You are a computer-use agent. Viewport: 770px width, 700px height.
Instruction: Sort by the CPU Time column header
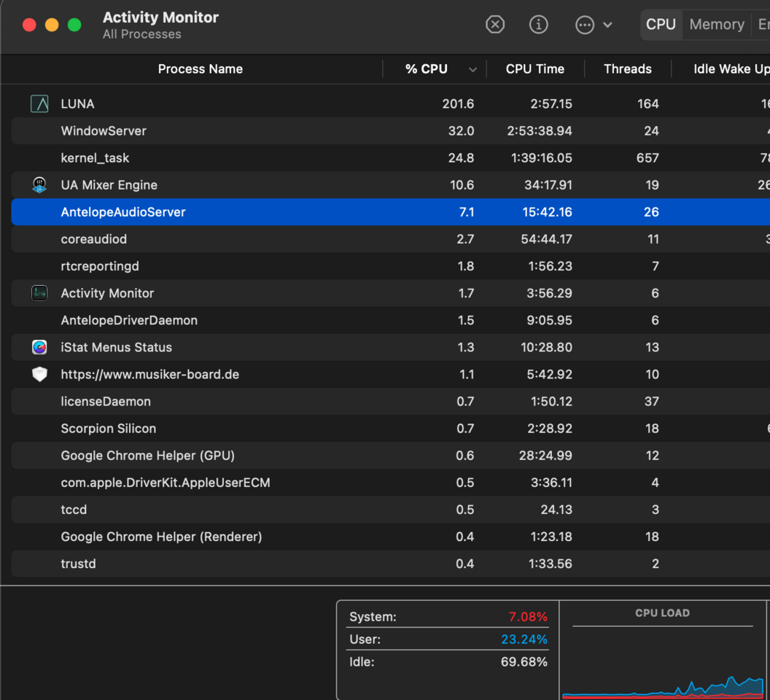[534, 69]
